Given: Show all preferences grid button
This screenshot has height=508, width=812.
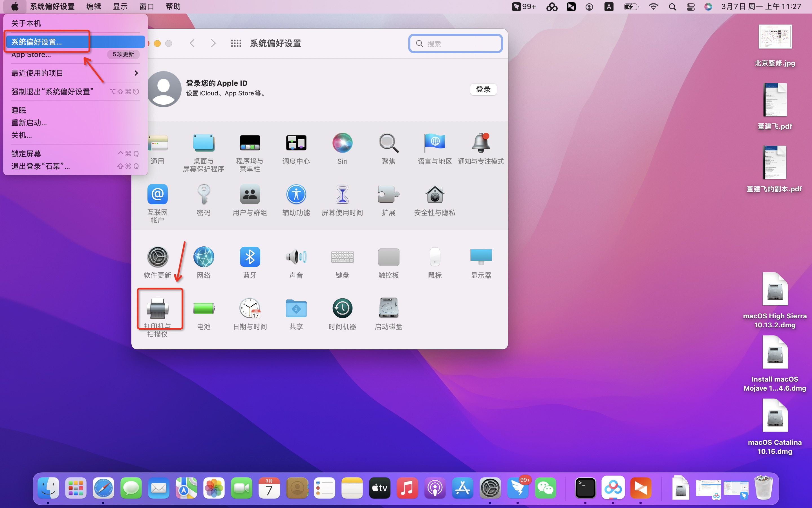Looking at the screenshot, I should [x=236, y=43].
